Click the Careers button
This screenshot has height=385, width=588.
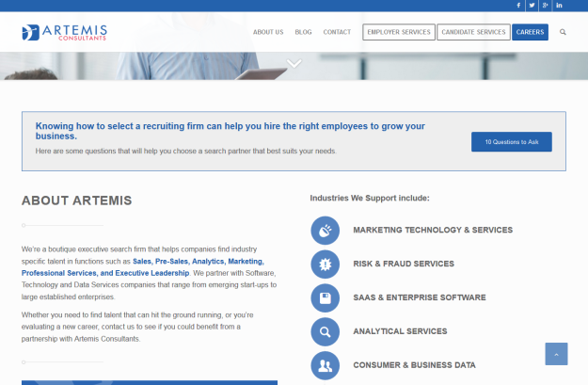pos(530,32)
